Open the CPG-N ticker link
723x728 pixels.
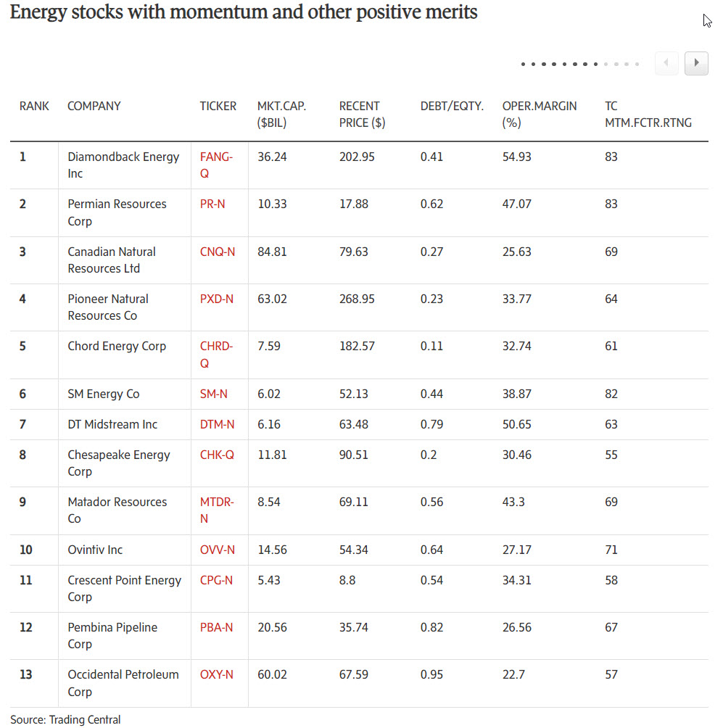[216, 580]
